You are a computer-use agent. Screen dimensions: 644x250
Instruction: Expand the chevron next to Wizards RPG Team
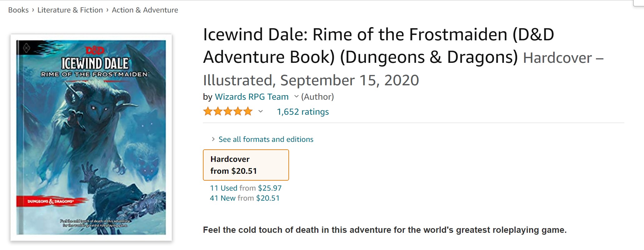296,97
